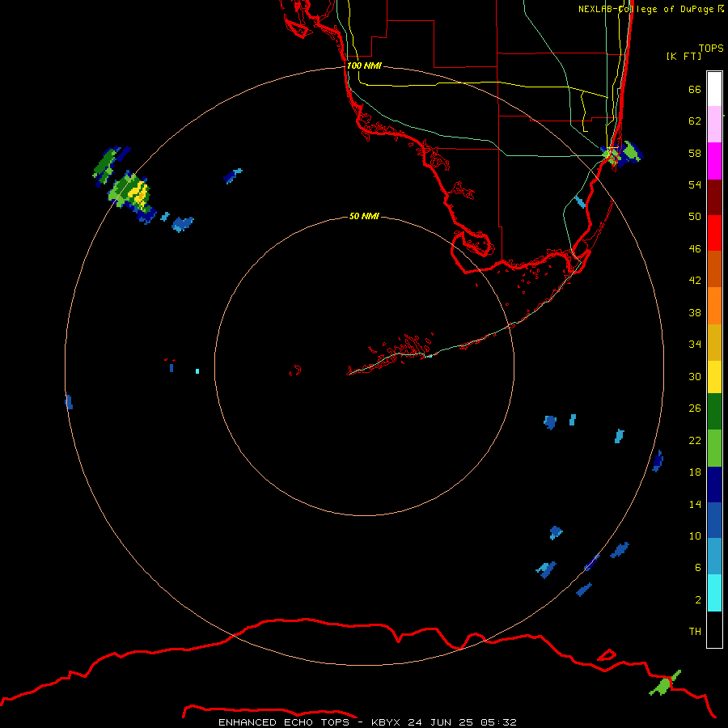Click the green echo on the bottom-right coastline
The image size is (728, 728).
[664, 684]
